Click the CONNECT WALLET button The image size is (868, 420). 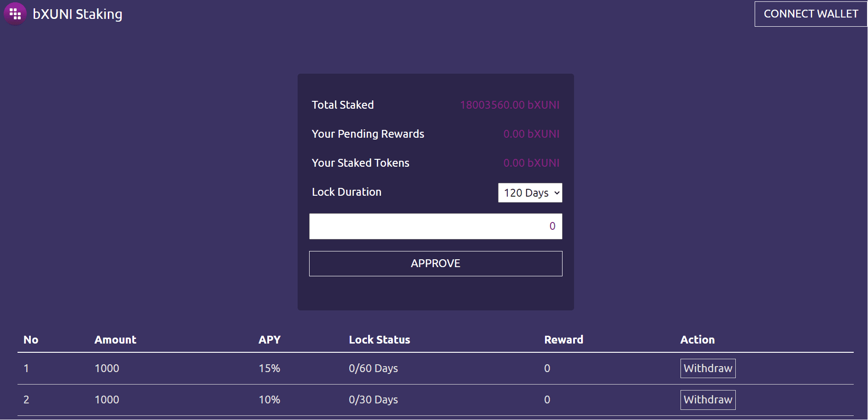811,14
